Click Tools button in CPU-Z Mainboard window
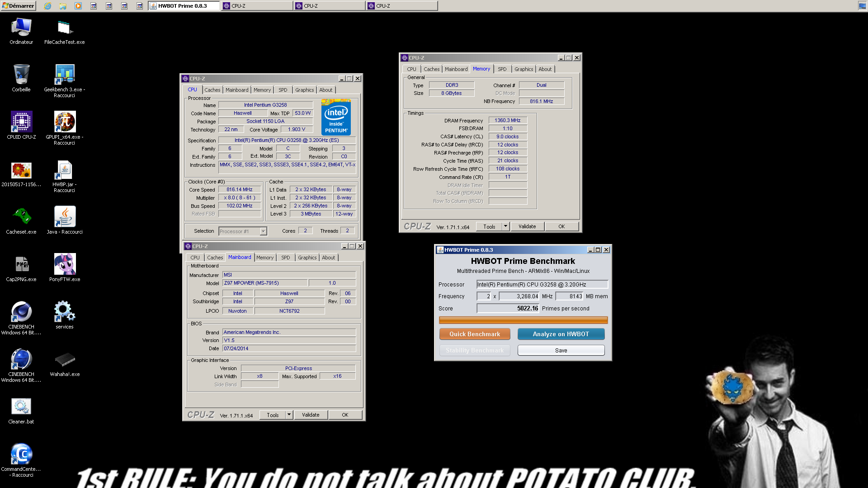This screenshot has width=868, height=488. [273, 415]
